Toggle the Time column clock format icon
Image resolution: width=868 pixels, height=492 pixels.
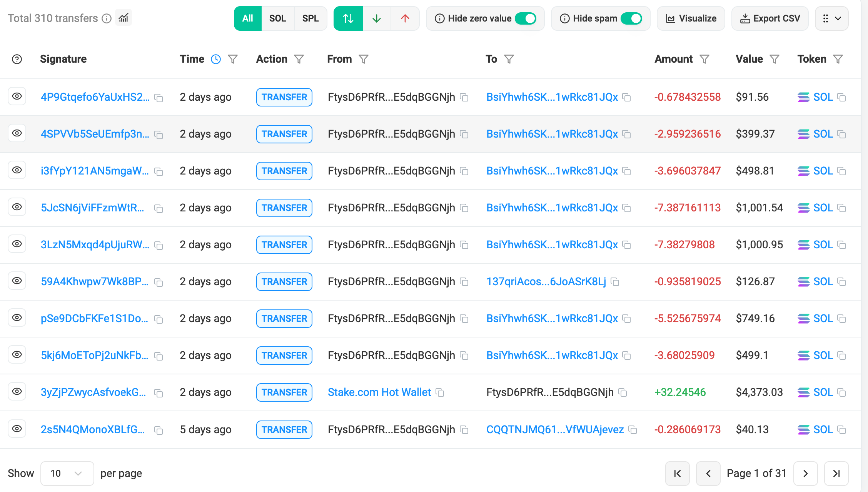216,59
